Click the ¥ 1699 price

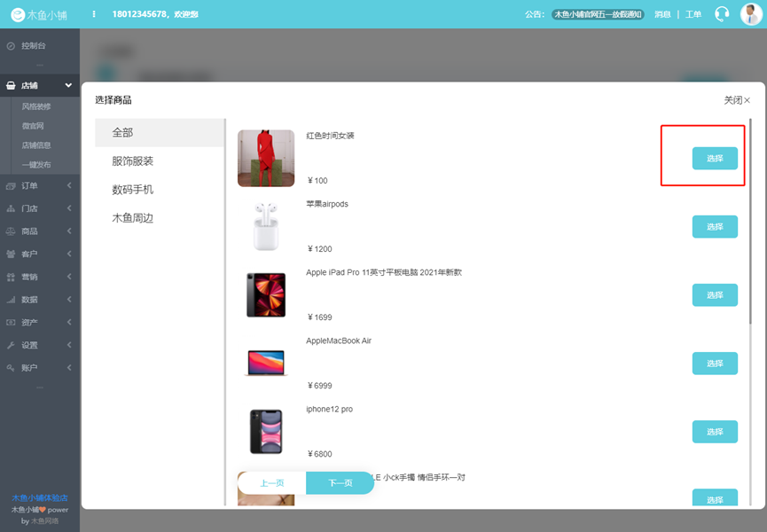point(319,317)
